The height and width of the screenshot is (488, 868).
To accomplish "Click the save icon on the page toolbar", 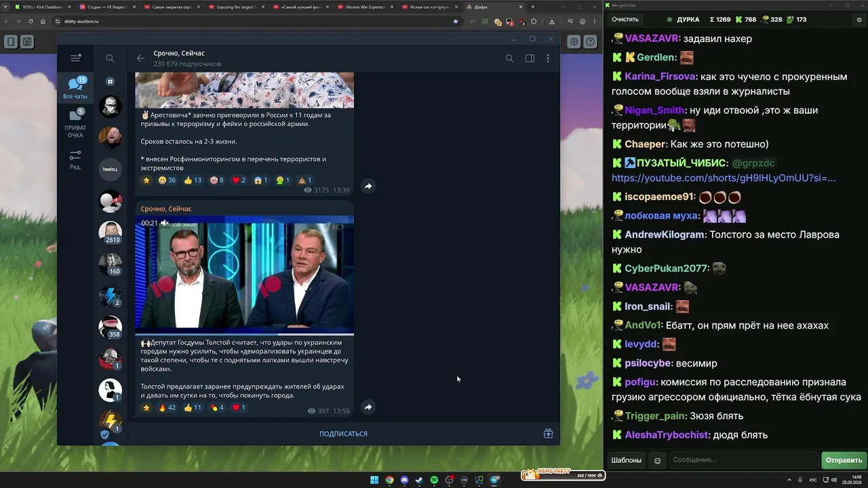I will [27, 42].
